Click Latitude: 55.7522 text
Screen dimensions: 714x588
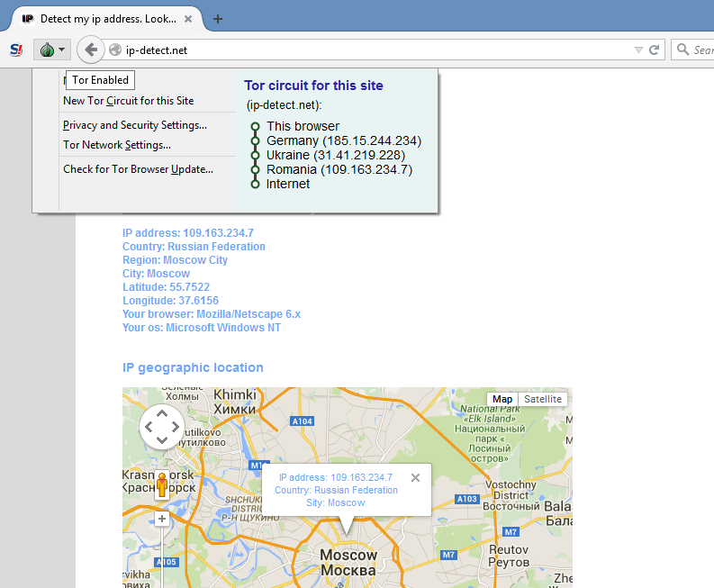point(166,287)
